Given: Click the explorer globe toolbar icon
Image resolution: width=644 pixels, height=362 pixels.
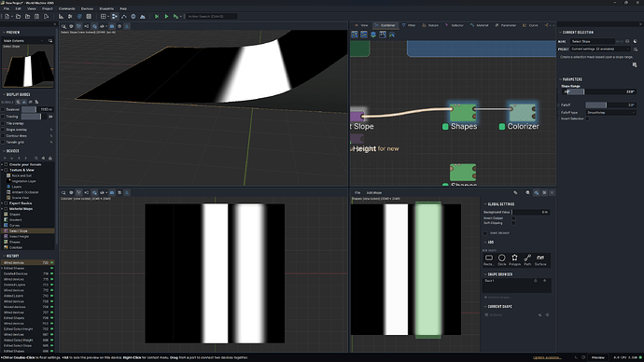Looking at the screenshot, I should coord(133,17).
